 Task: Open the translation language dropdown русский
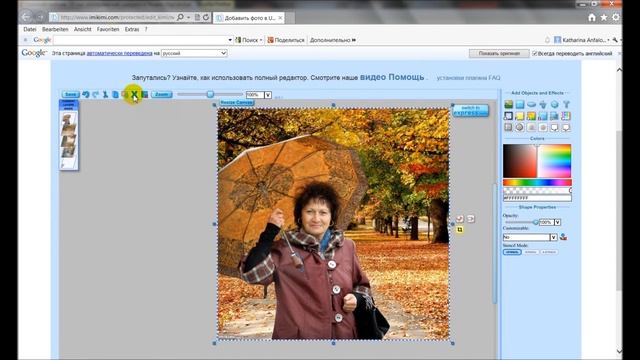(x=194, y=53)
